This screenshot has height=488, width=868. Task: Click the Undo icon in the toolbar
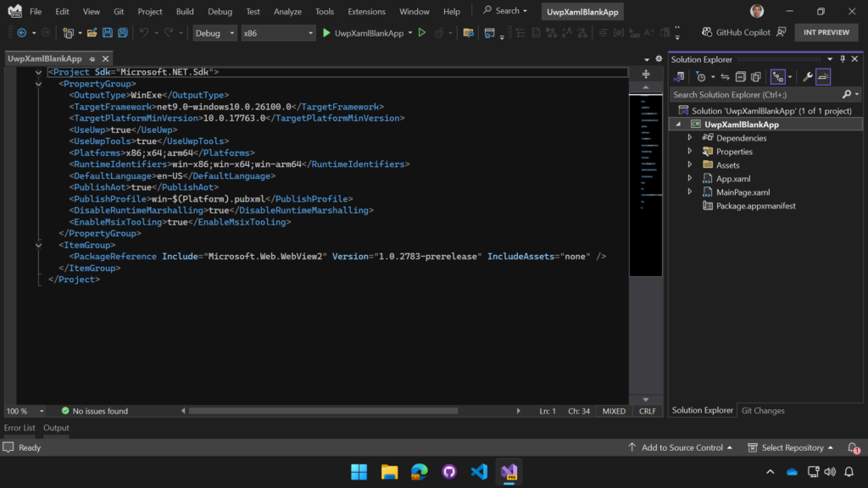coord(144,32)
